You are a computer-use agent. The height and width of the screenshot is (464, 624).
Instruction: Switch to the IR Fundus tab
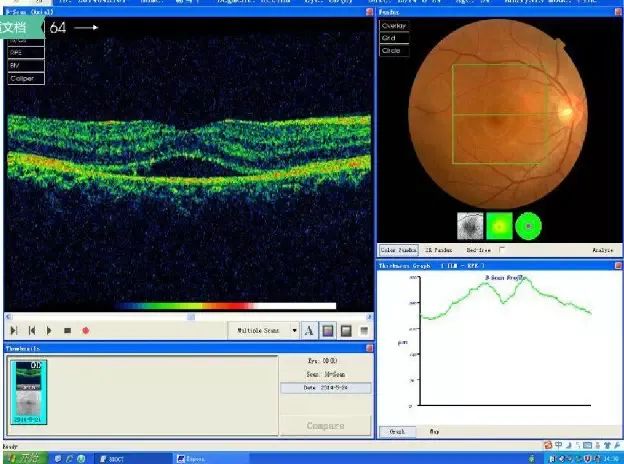coord(439,250)
